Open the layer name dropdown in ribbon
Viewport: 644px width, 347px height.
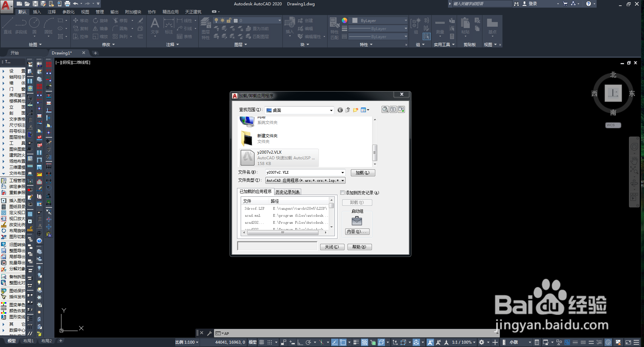click(x=279, y=20)
